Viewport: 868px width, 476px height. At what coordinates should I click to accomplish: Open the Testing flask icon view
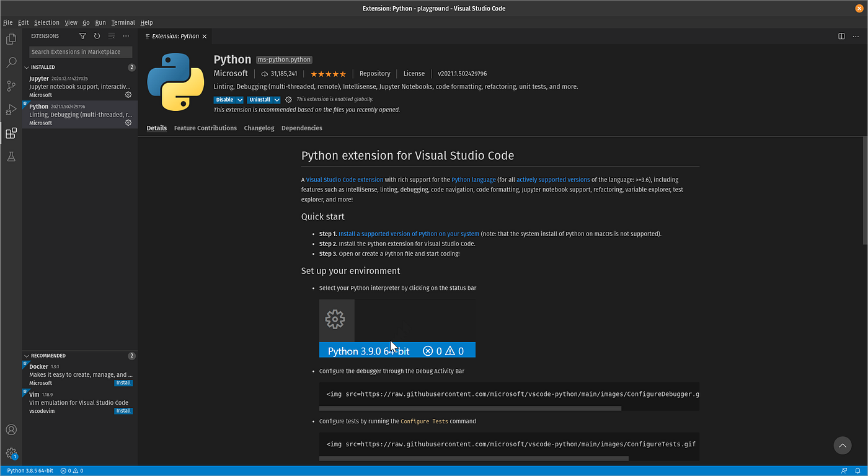[x=11, y=157]
